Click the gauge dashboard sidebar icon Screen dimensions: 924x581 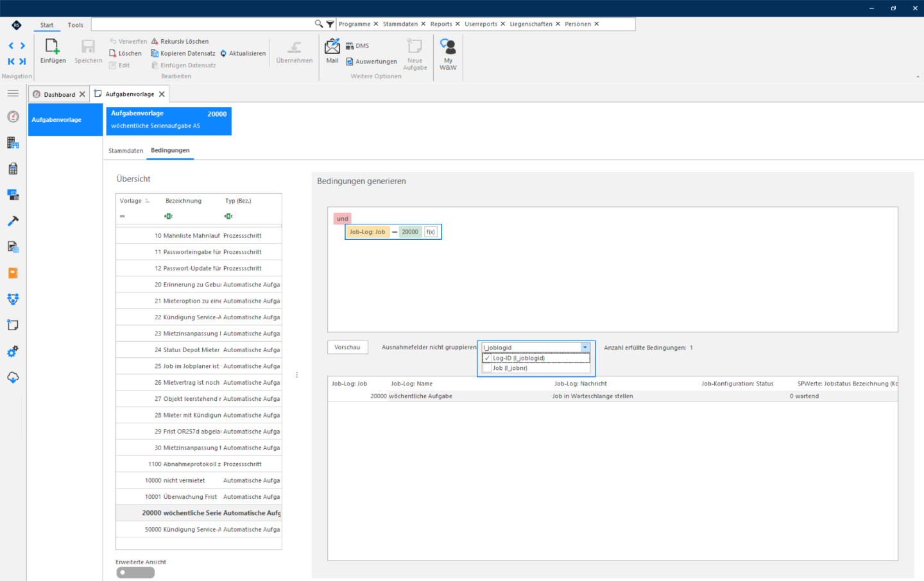click(13, 117)
